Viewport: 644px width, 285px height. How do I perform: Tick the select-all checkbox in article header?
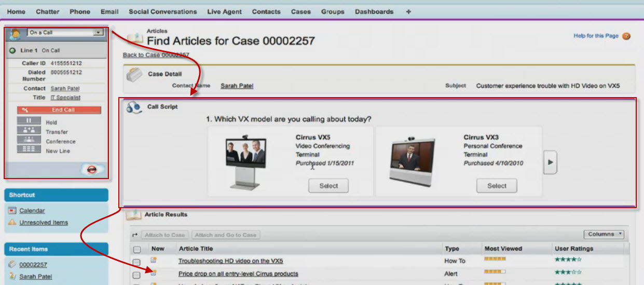coord(136,249)
